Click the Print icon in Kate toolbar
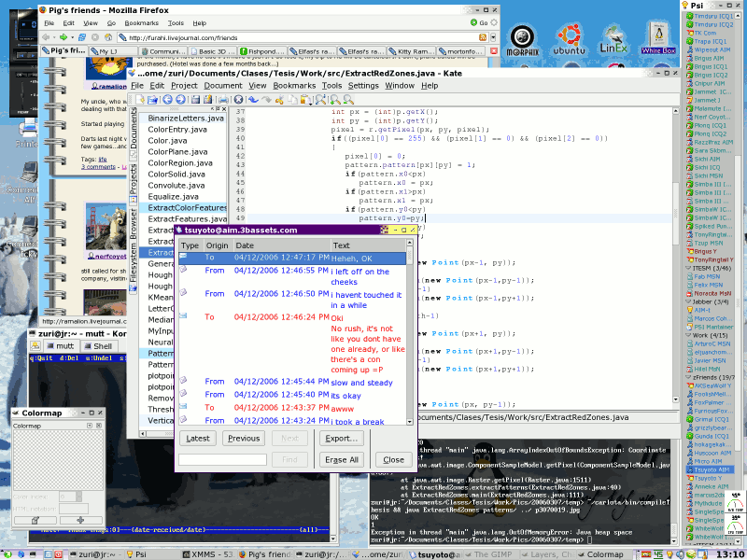This screenshot has width=747, height=560. click(x=221, y=100)
